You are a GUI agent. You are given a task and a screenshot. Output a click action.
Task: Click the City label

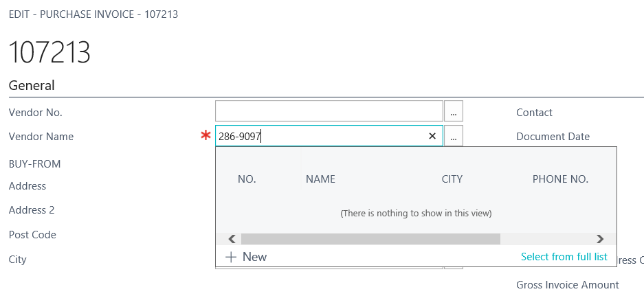[17, 260]
